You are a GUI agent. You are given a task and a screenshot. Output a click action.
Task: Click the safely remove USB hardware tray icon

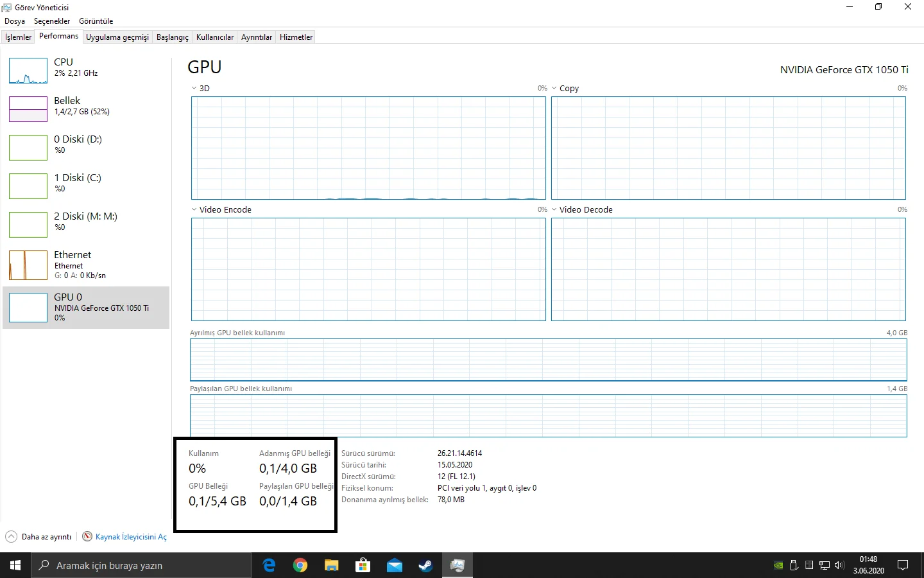[794, 566]
